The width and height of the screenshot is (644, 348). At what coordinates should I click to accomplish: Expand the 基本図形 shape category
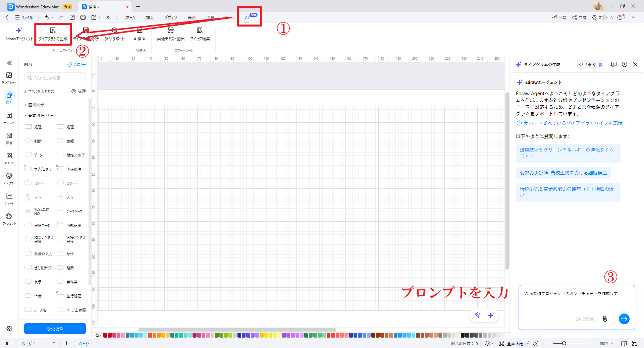click(35, 104)
